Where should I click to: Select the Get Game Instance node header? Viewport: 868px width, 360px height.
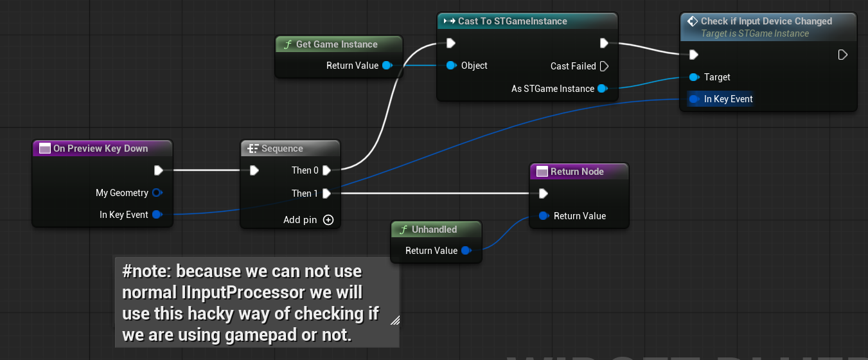pyautogui.click(x=339, y=44)
